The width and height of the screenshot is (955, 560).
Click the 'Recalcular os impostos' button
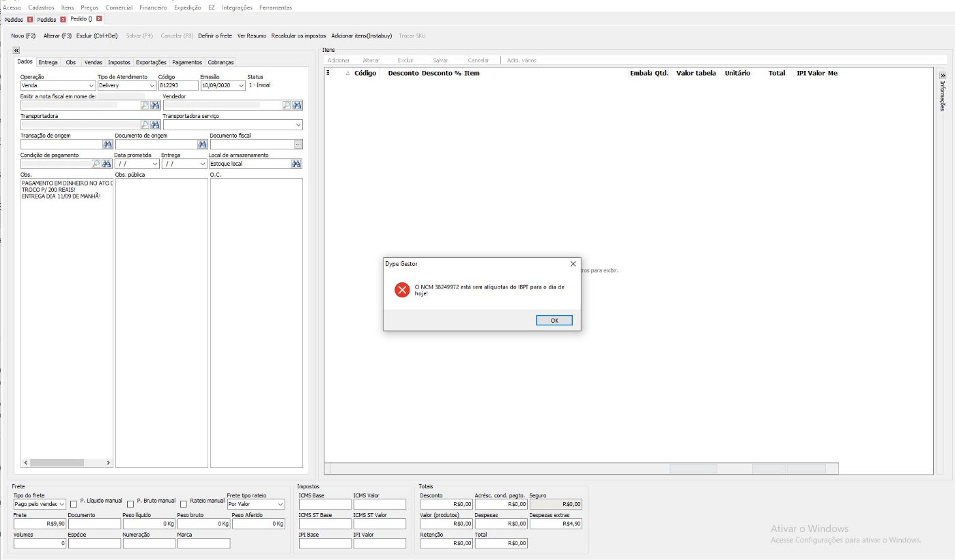[x=298, y=35]
